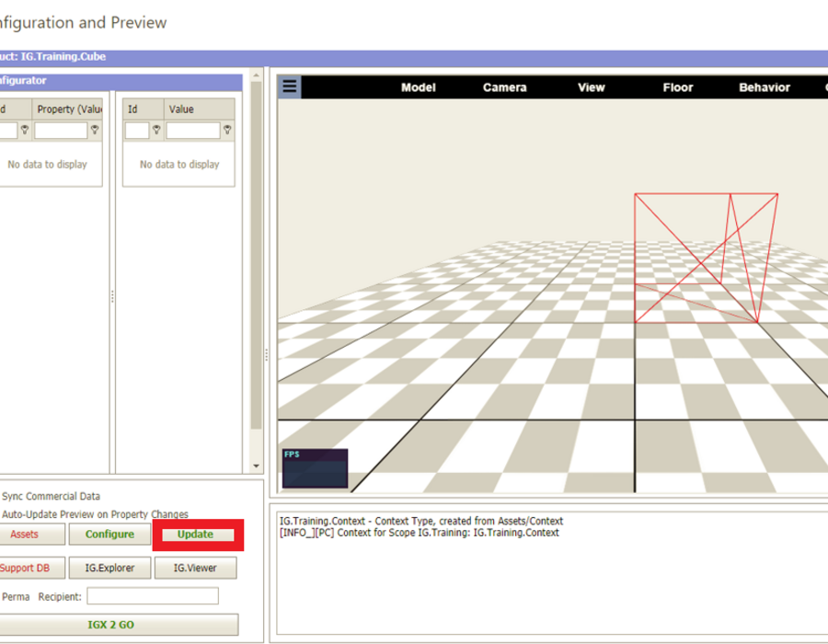828x644 pixels.
Task: Click Auto-Update Preview on Property Changes label
Action: coord(95,514)
